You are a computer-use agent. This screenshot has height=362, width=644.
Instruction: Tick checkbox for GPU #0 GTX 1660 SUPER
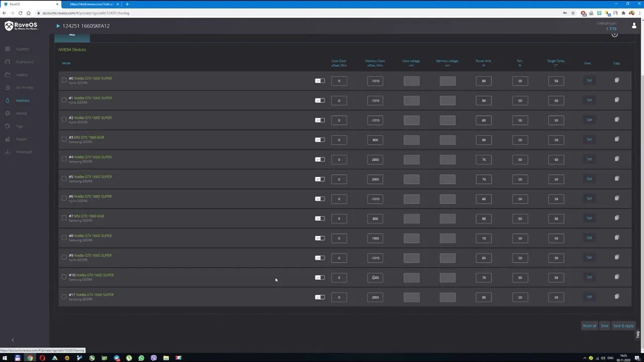tap(64, 80)
